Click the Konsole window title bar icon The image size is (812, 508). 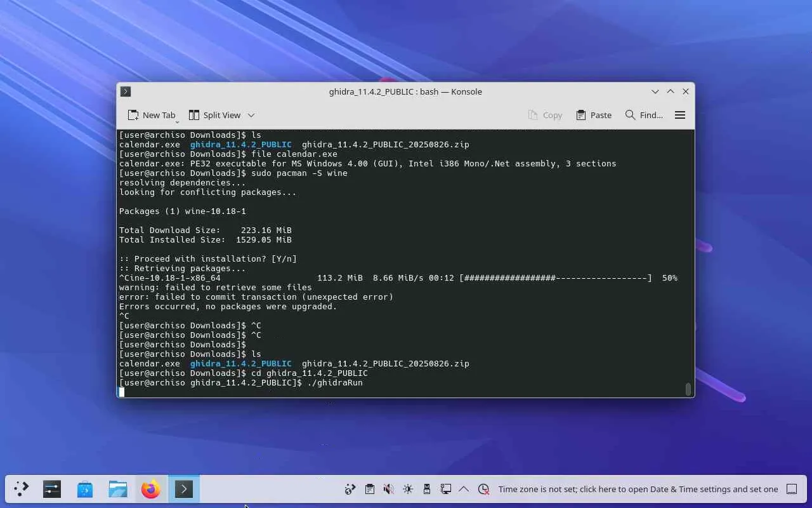click(x=126, y=91)
